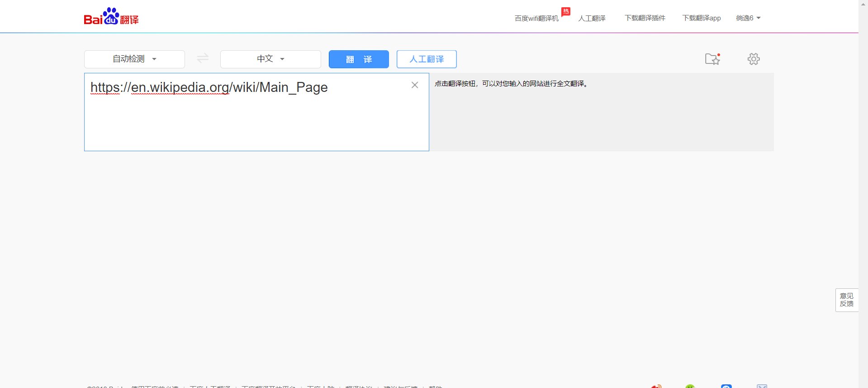Open 人工翻译 in the top navigation bar
This screenshot has width=868, height=388.
(x=592, y=18)
